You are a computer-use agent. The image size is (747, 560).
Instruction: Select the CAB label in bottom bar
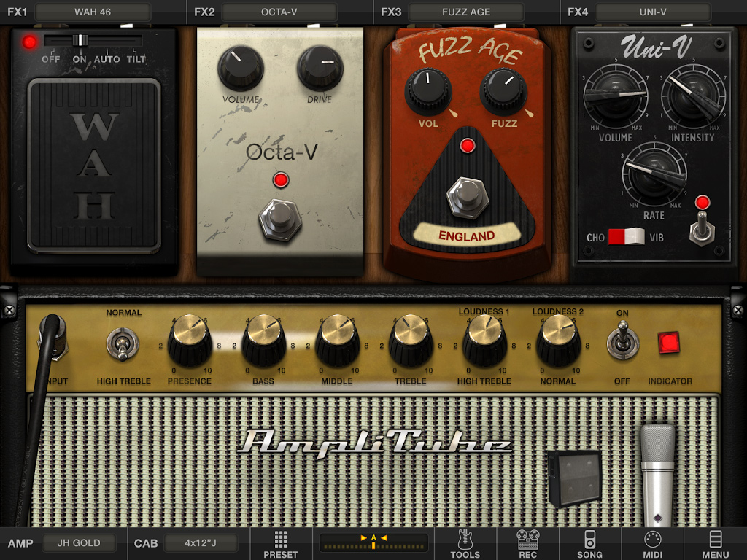(x=146, y=543)
